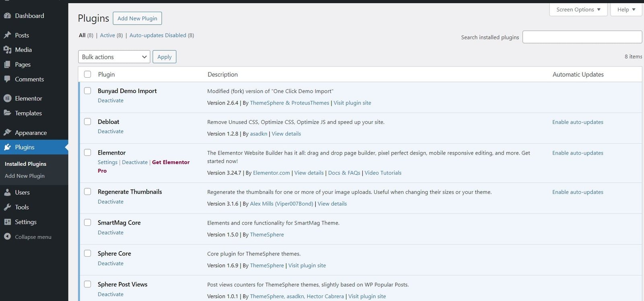Expand the Screen Options panel
Image resolution: width=644 pixels, height=301 pixels.
click(x=578, y=10)
